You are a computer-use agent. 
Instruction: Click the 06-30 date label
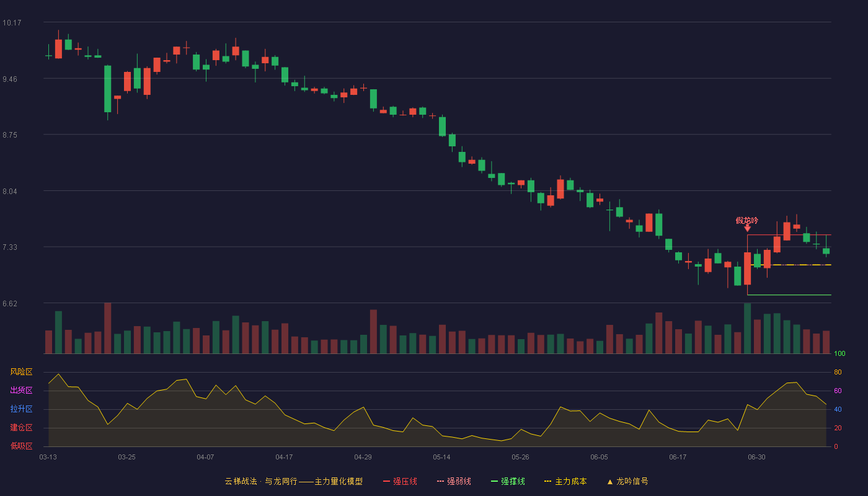[x=756, y=457]
